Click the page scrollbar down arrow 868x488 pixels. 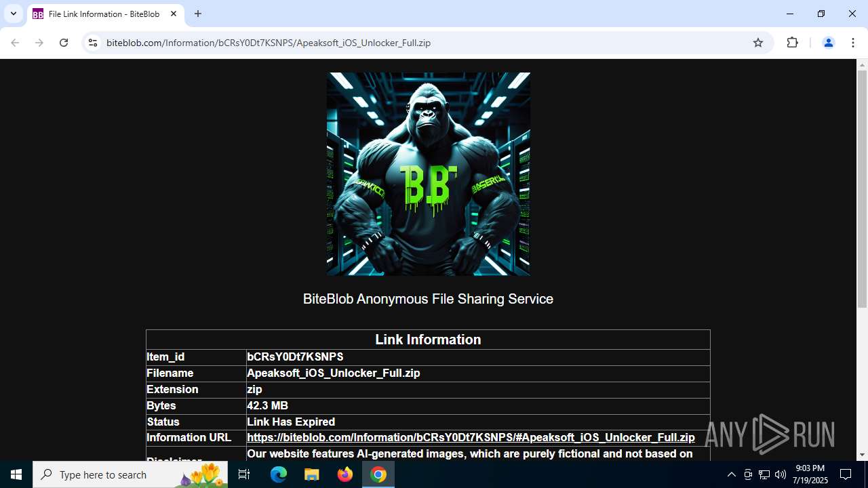point(862,455)
